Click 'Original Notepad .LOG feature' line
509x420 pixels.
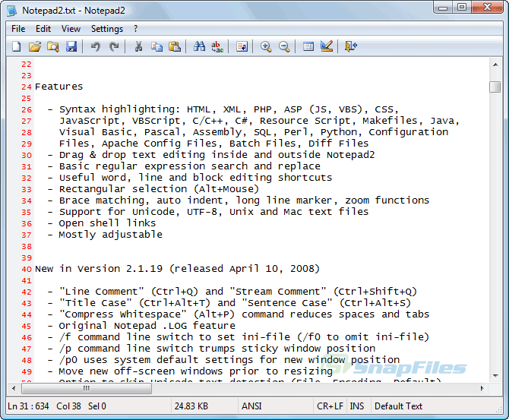pyautogui.click(x=147, y=326)
